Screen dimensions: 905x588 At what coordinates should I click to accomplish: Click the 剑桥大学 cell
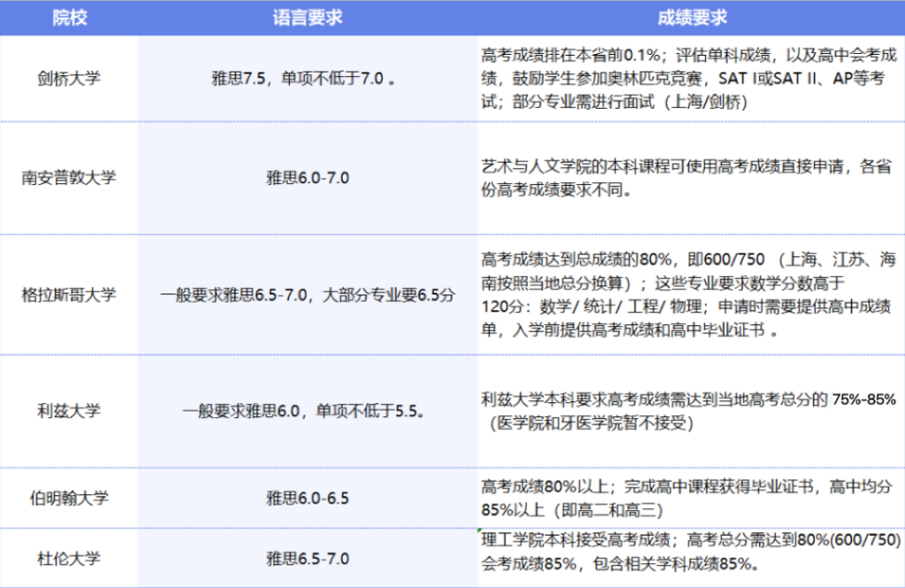pos(70,78)
